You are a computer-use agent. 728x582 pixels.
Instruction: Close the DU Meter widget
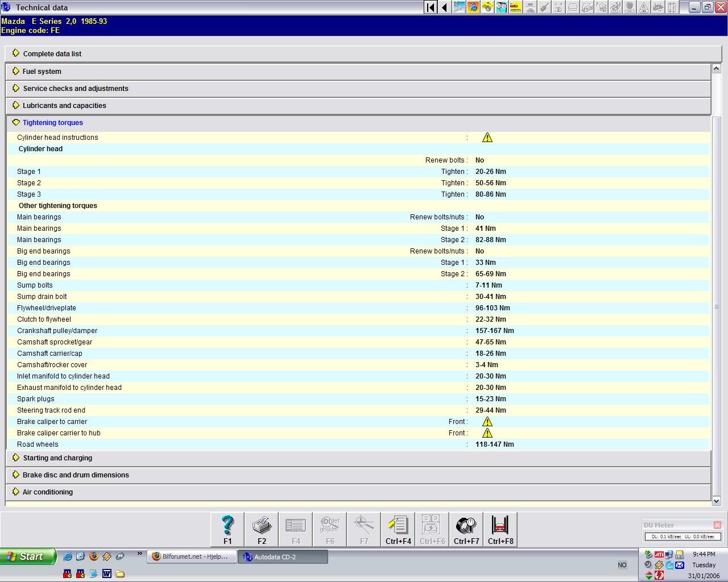[x=717, y=525]
